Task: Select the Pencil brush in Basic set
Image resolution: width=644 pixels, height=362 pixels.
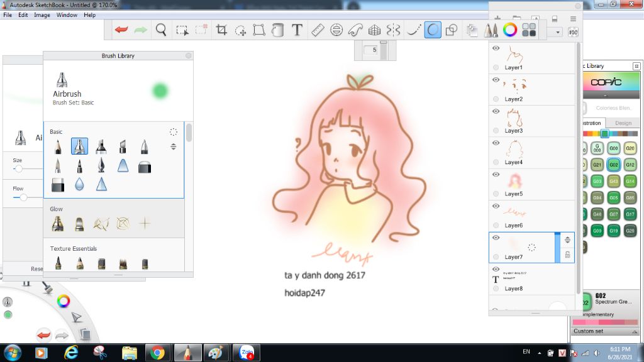Action: pos(58,146)
